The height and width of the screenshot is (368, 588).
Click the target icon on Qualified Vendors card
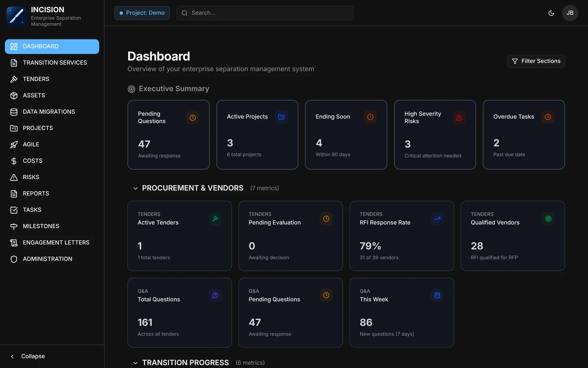click(548, 219)
